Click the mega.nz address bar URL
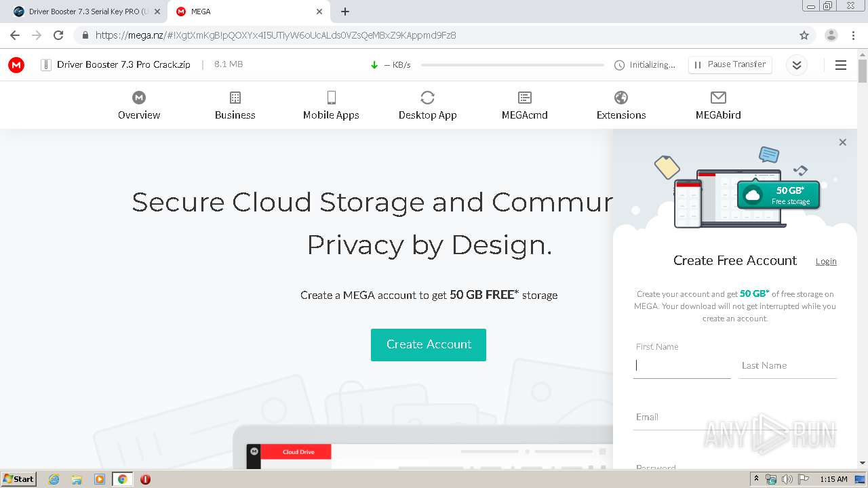Image resolution: width=868 pixels, height=488 pixels. coord(275,35)
